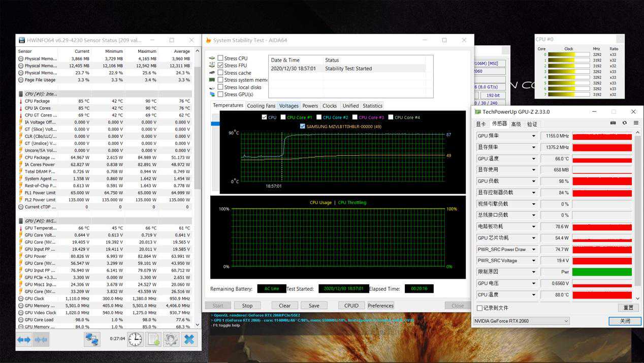This screenshot has height=363, width=644.
Task: Check the 记录到文件 log to file box
Action: tap(479, 308)
